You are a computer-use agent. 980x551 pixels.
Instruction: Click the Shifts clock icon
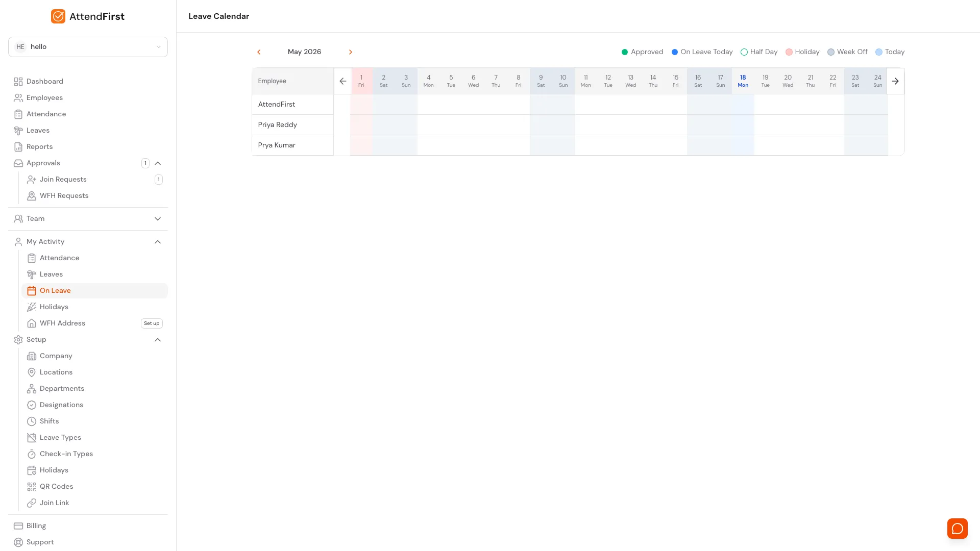(32, 421)
